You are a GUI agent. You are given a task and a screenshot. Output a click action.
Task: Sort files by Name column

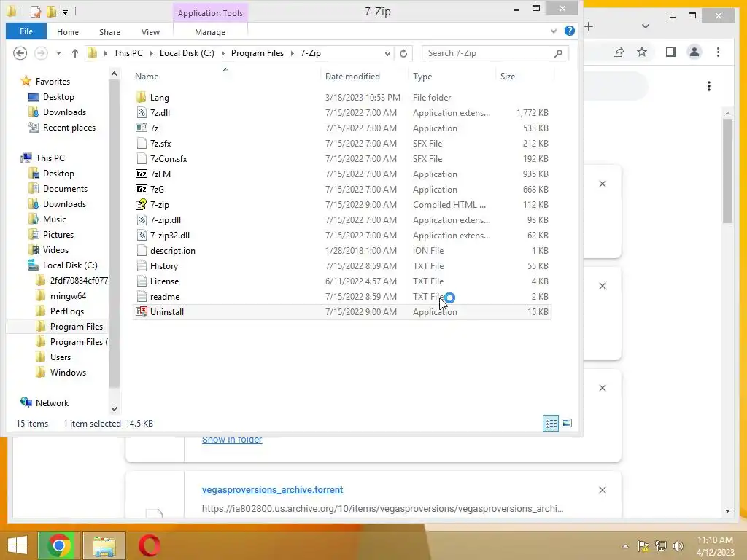(x=147, y=76)
